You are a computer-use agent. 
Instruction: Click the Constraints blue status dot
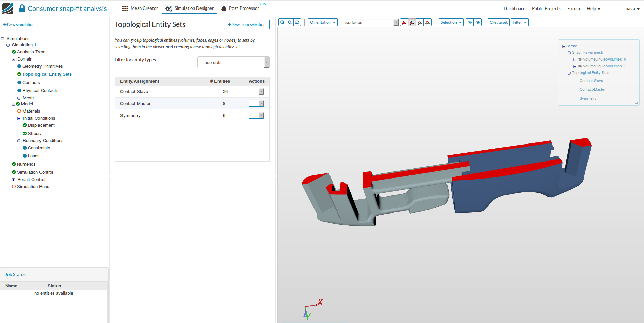point(25,148)
